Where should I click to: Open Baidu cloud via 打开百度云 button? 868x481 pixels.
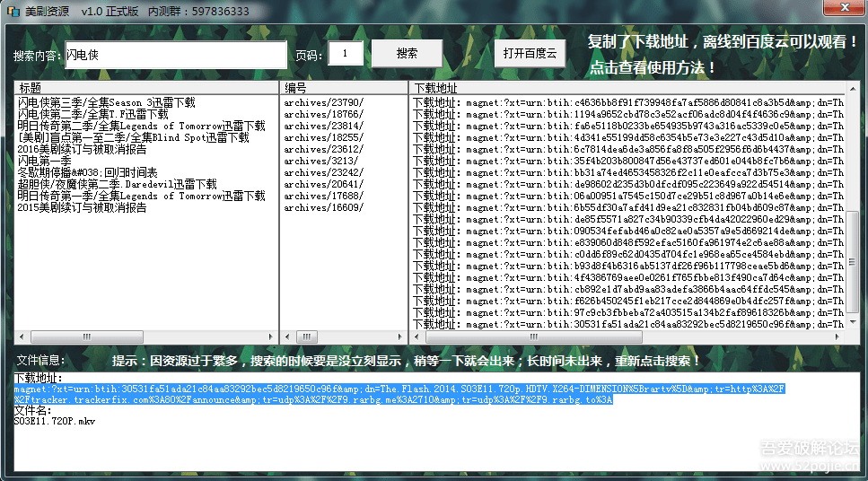point(530,54)
